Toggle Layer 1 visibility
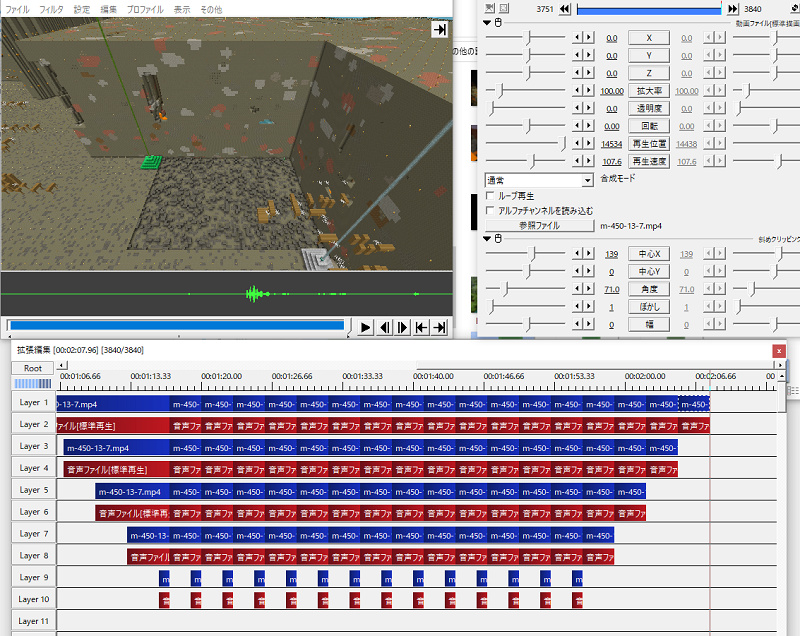Image resolution: width=800 pixels, height=636 pixels. [33, 402]
